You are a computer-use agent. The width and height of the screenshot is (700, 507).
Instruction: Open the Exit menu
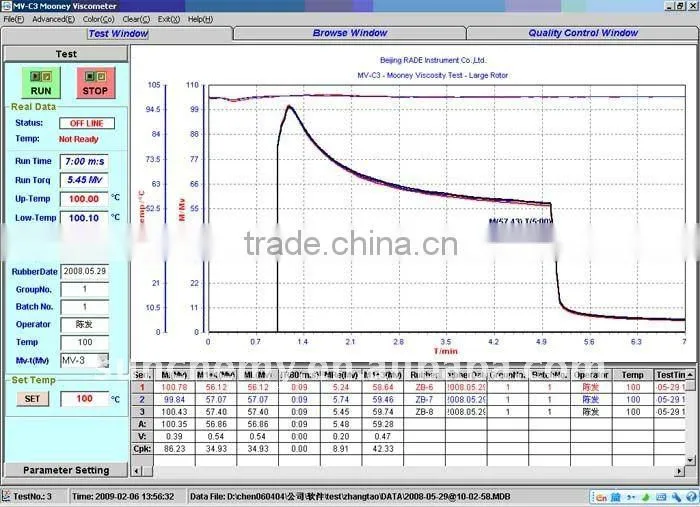coord(169,19)
